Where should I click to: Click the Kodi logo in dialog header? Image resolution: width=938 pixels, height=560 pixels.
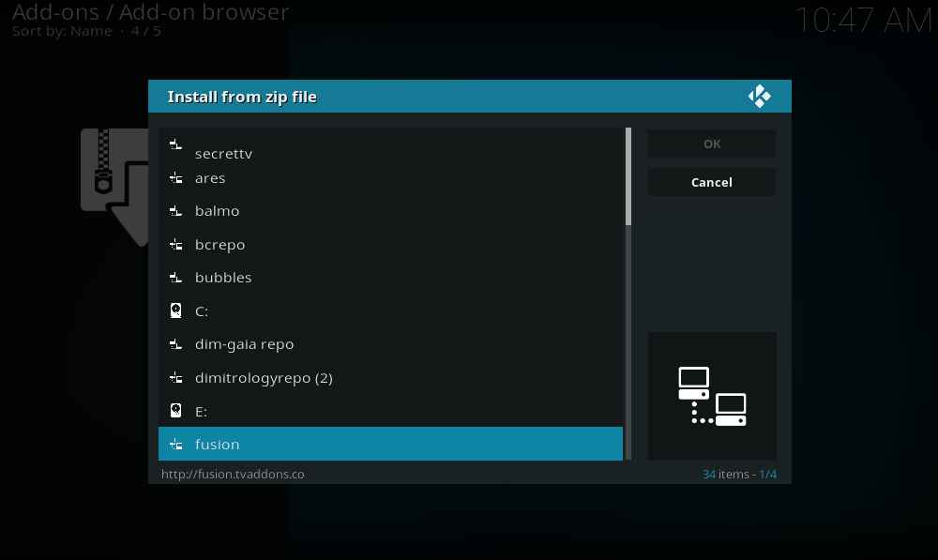pos(759,97)
